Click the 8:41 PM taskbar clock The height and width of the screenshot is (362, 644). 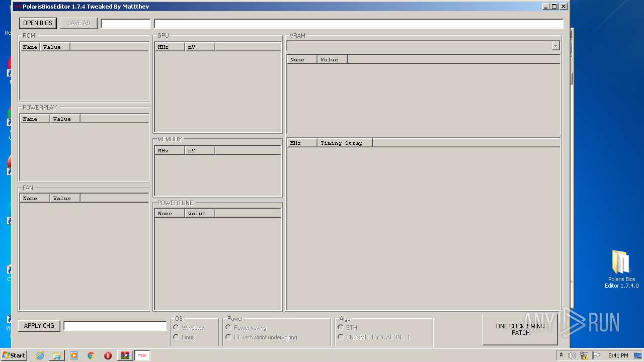[x=618, y=355]
